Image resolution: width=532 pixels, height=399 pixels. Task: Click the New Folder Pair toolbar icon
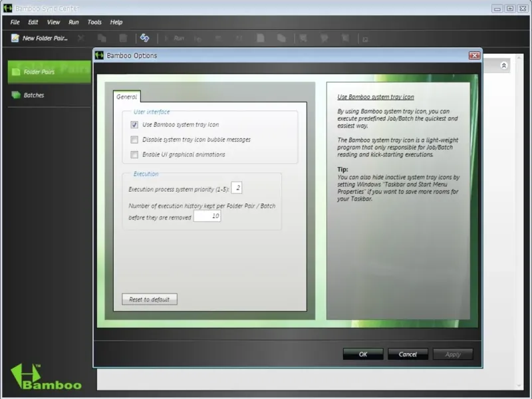[15, 38]
